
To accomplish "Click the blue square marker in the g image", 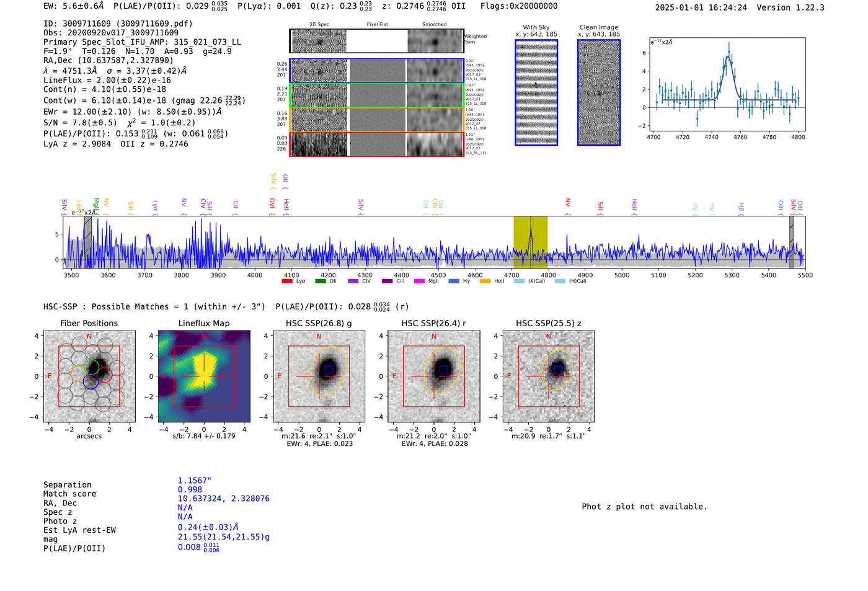I will tap(329, 370).
